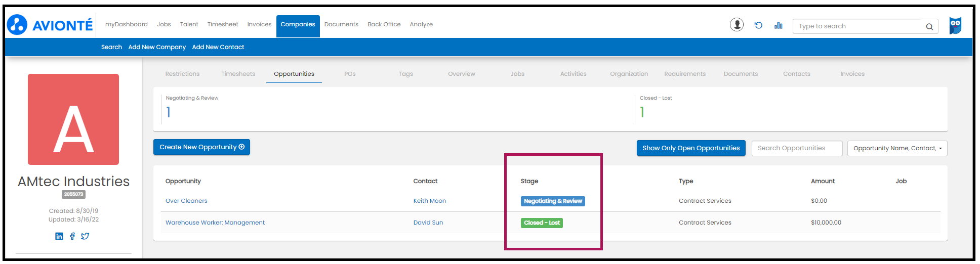Switch to the Contacts tab
980x264 pixels.
(x=796, y=74)
